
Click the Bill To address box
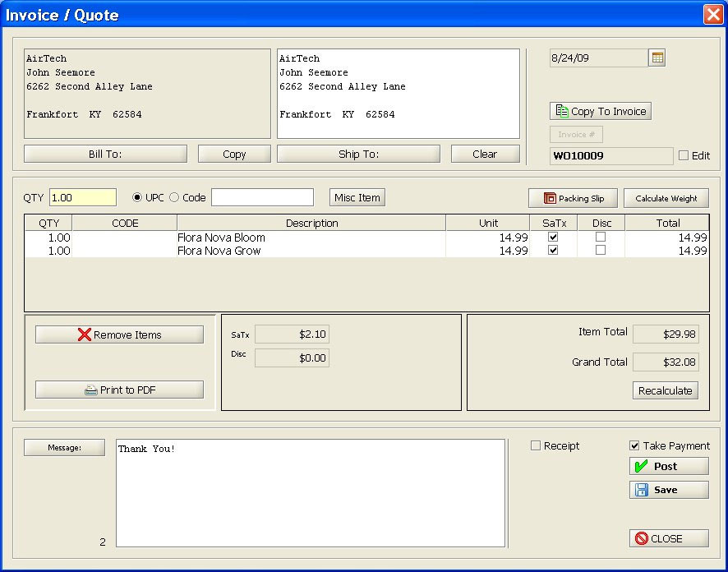[147, 94]
